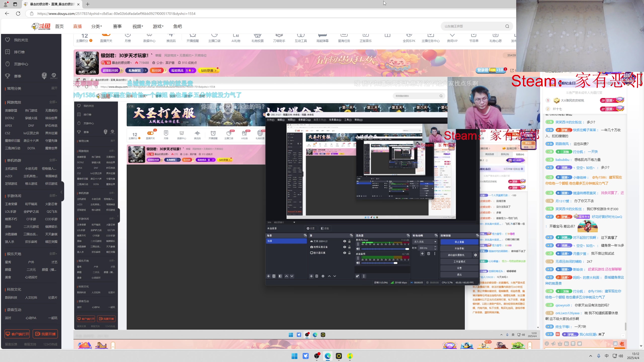Toggle the 直播开关 switch
This screenshot has width=644, height=362.
pos(106,35)
